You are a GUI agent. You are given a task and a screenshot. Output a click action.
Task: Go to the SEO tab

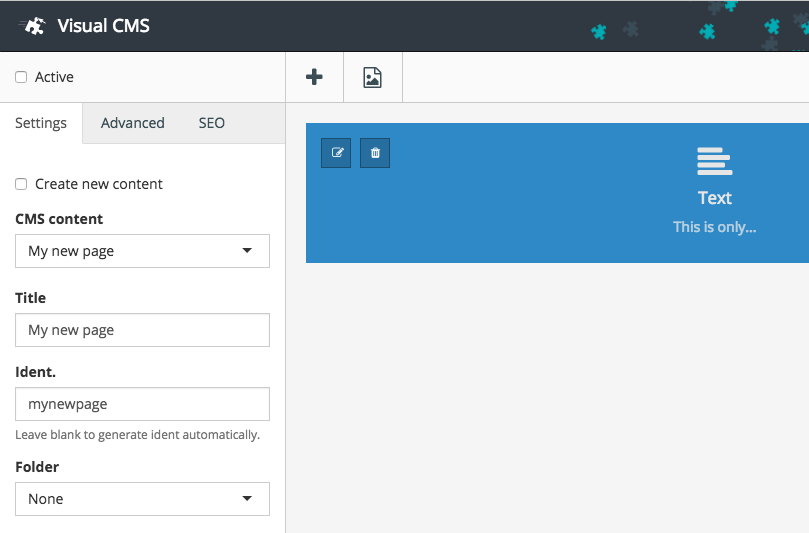(x=211, y=123)
